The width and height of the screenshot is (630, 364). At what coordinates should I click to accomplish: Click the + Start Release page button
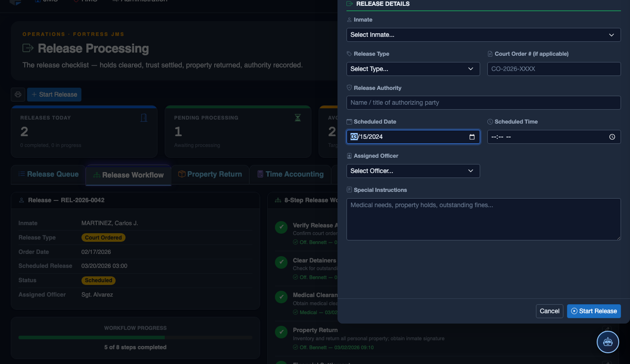coord(54,94)
